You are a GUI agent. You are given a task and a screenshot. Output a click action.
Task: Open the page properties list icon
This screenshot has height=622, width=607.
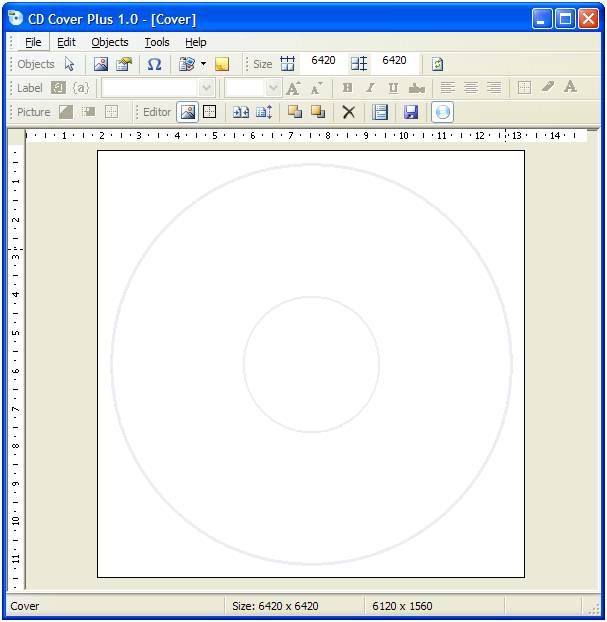[x=380, y=112]
